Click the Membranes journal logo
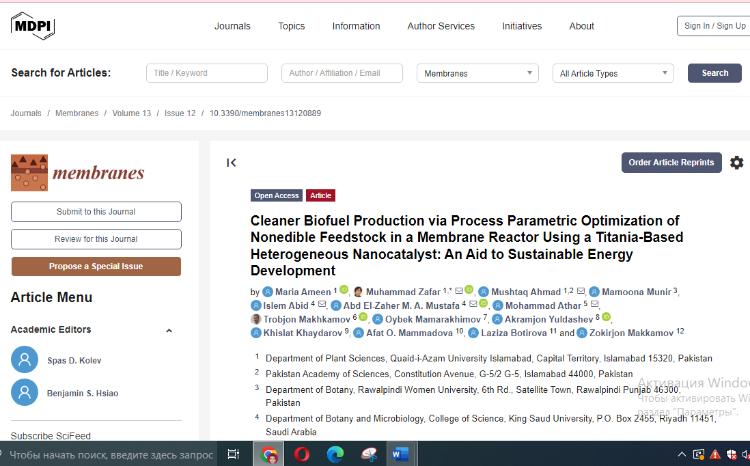This screenshot has width=750, height=466. 78,173
